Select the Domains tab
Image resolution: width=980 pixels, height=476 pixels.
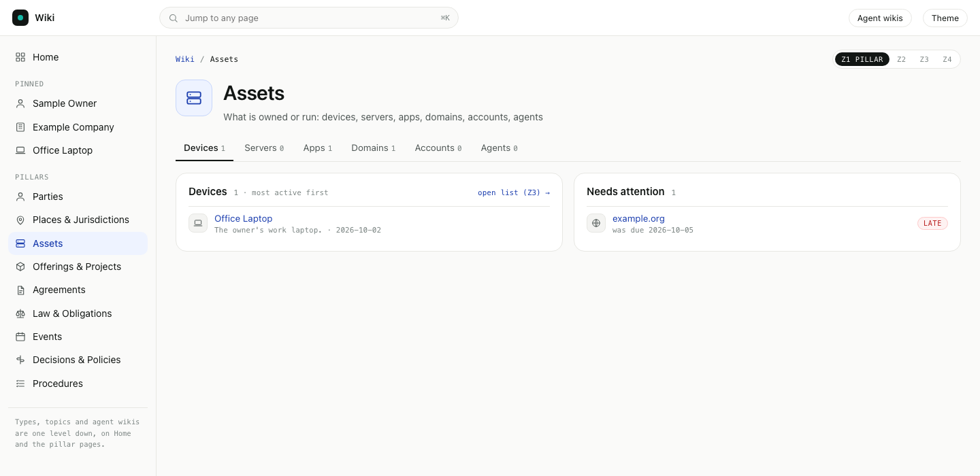(373, 148)
